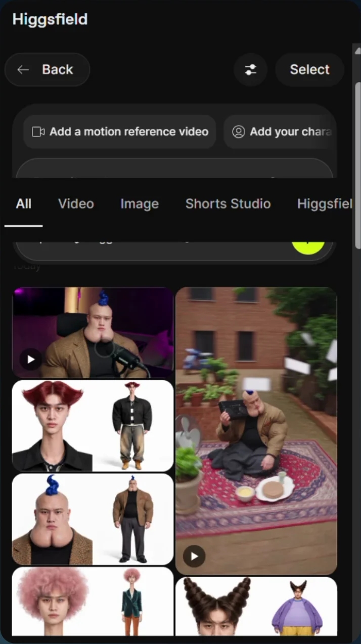Open the partially visible Higgsfield tab
The image size is (361, 644).
click(324, 204)
